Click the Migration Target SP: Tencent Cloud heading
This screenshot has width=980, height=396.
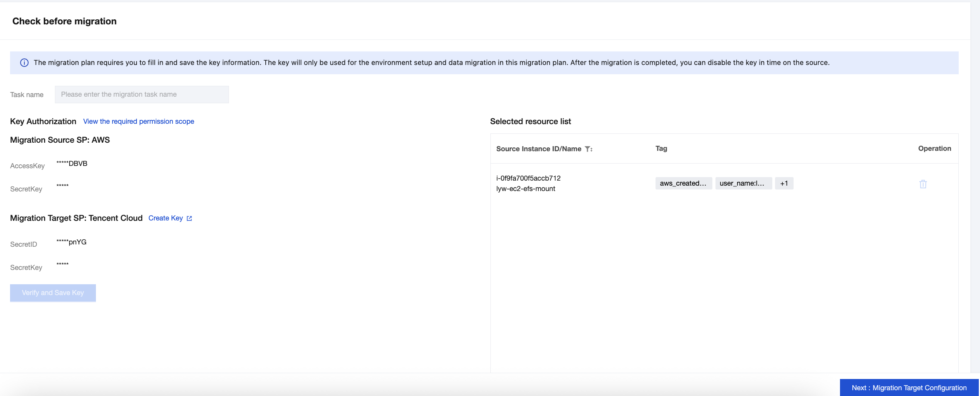tap(76, 218)
